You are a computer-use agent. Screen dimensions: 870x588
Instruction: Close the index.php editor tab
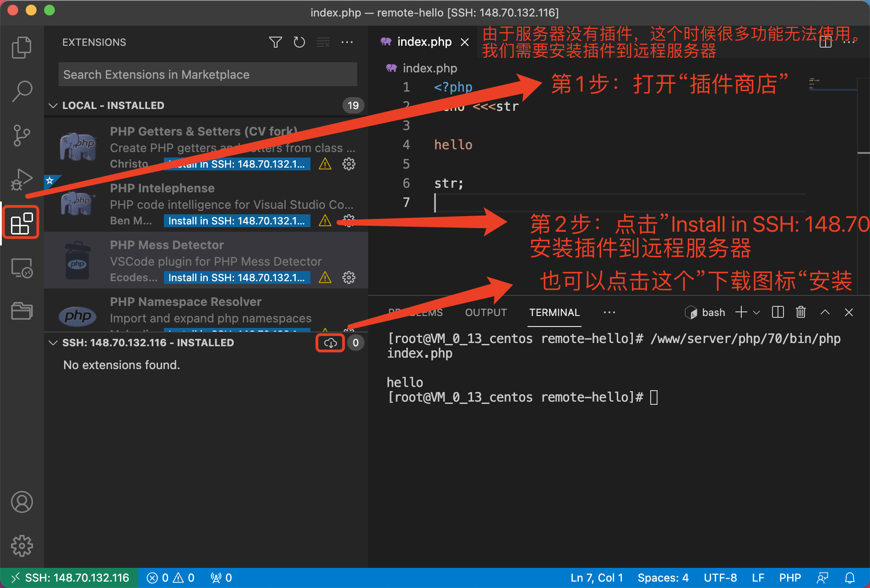tap(465, 42)
